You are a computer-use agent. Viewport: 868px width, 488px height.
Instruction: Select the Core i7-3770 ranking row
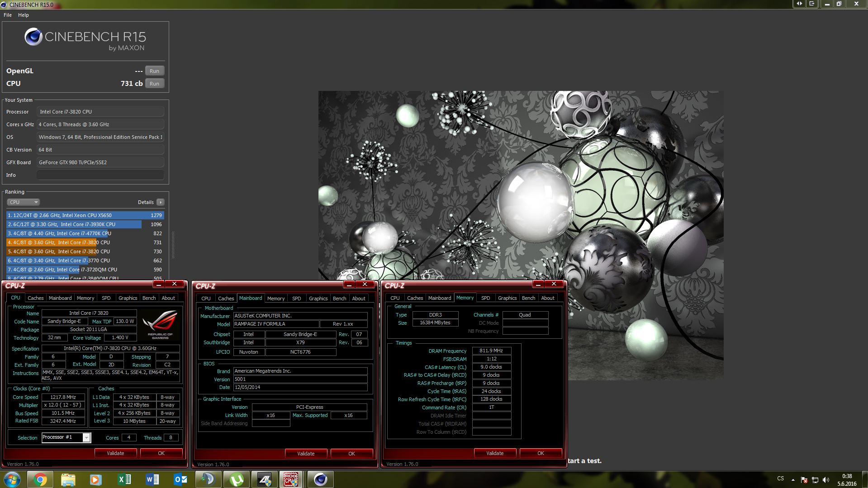(x=85, y=261)
